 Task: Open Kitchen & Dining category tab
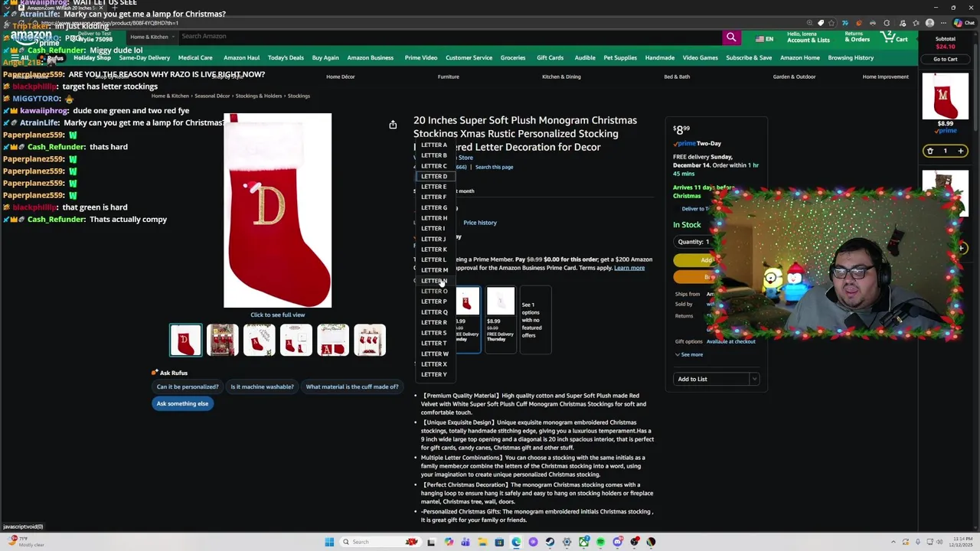pos(561,77)
